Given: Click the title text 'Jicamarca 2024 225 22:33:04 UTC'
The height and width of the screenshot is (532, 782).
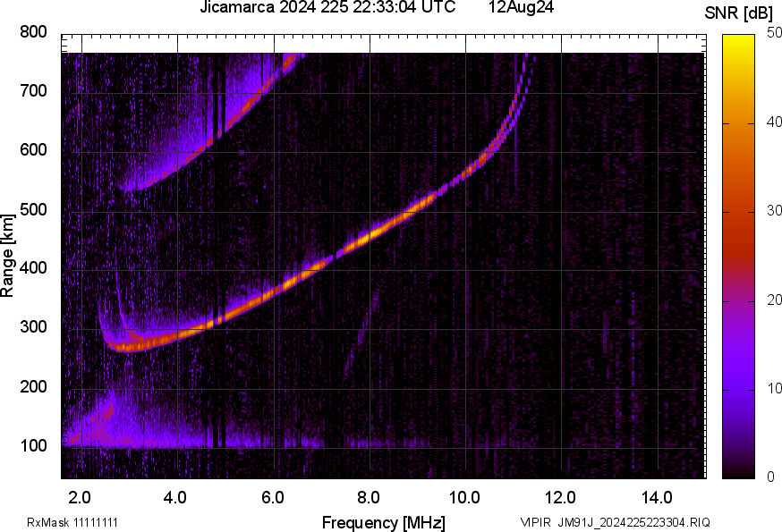Looking at the screenshot, I should point(327,7).
